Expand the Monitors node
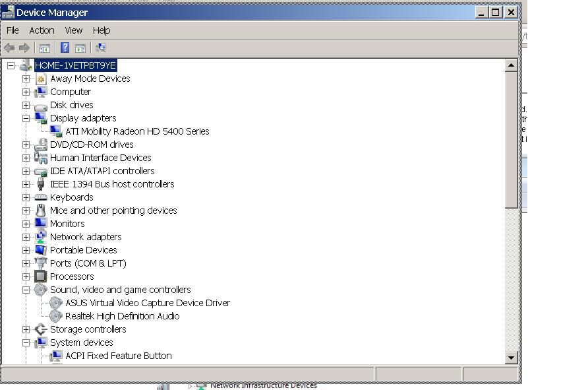588x390 pixels. pyautogui.click(x=26, y=224)
